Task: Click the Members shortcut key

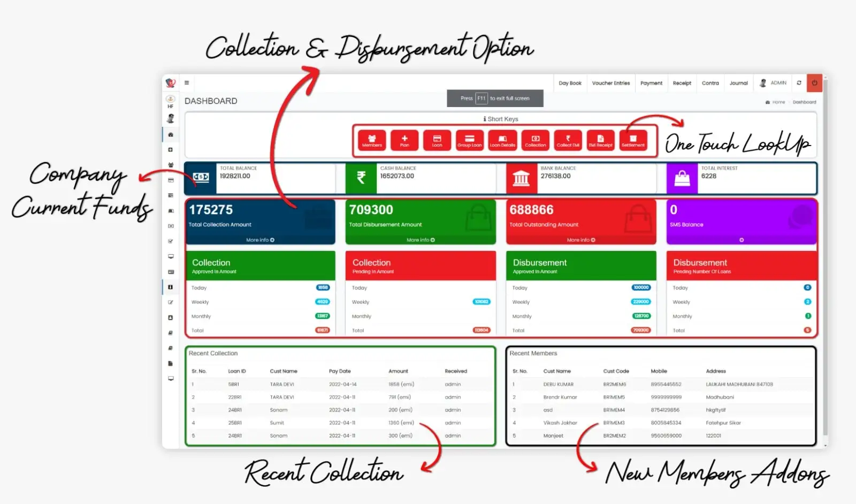Action: click(x=372, y=140)
